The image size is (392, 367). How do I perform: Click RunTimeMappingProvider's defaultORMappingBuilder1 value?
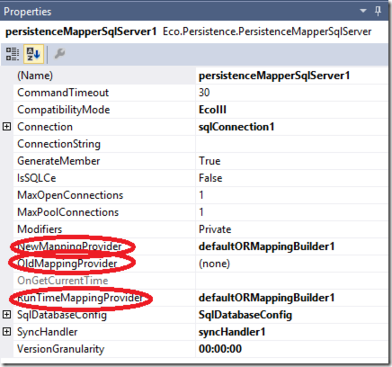(266, 298)
